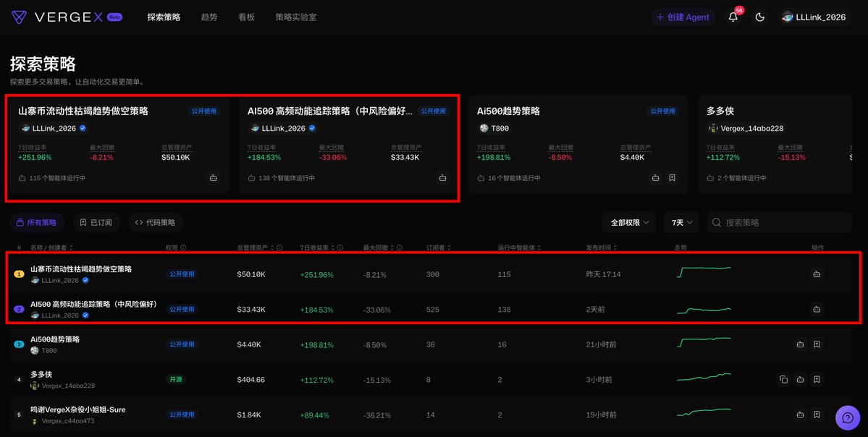868x437 pixels.
Task: Toggle bookmark in Ai500趋势策略 row
Action: 817,344
